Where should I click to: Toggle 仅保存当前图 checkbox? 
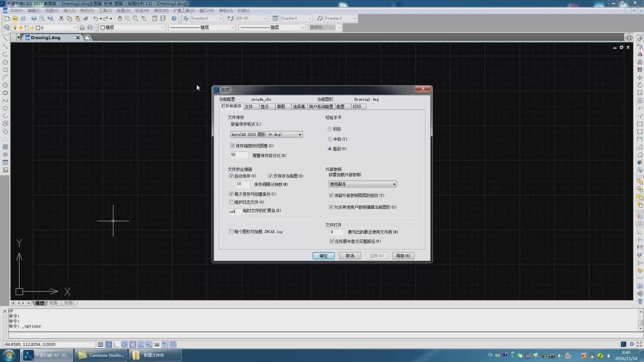[271, 176]
